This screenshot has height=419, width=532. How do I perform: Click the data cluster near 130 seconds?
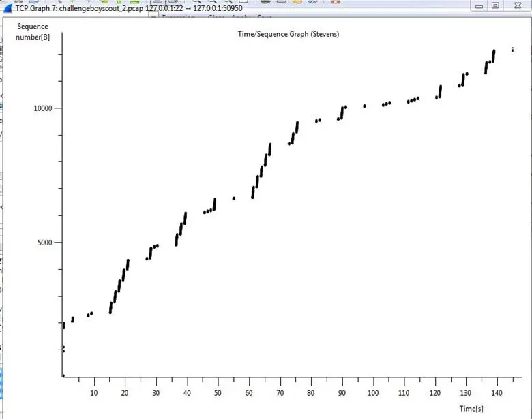(463, 79)
